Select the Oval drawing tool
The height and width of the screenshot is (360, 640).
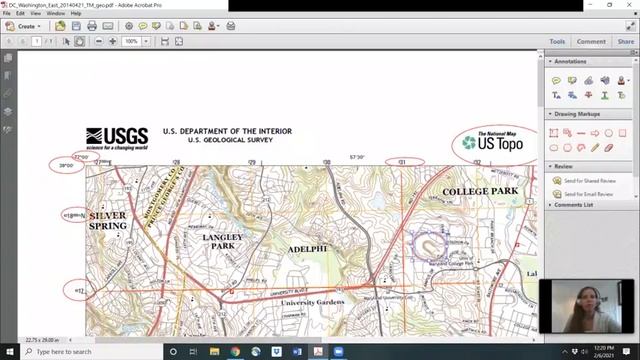pyautogui.click(x=609, y=133)
